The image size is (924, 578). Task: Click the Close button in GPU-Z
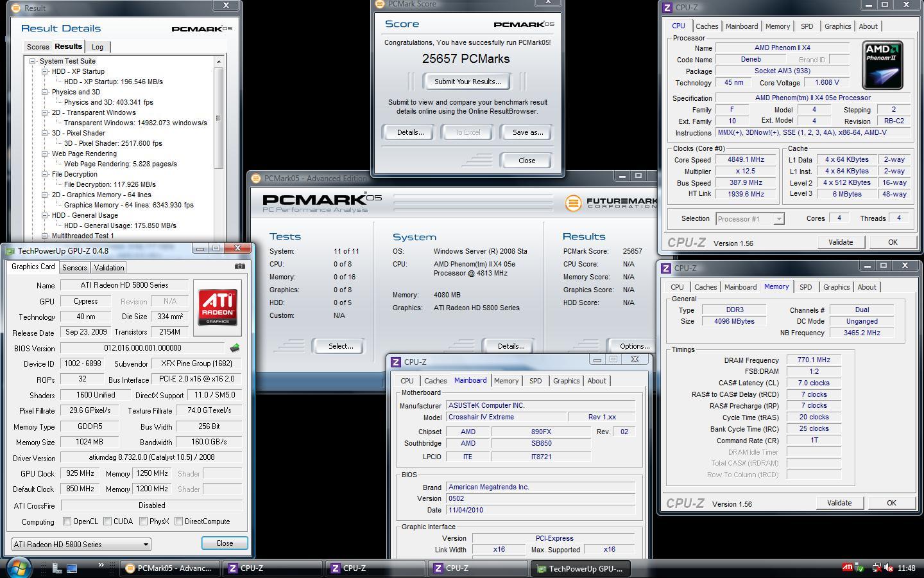tap(225, 543)
